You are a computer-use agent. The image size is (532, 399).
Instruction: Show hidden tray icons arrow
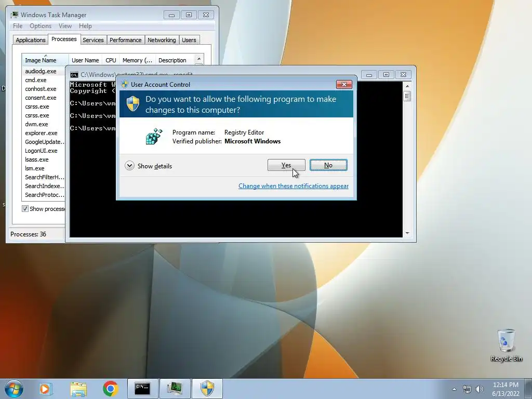[454, 389]
